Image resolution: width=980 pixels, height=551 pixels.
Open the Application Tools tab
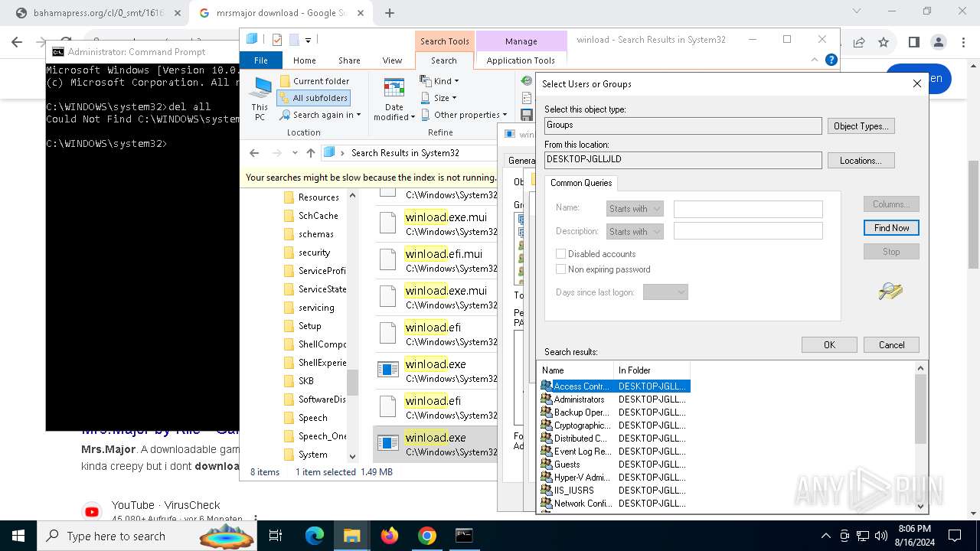(521, 60)
